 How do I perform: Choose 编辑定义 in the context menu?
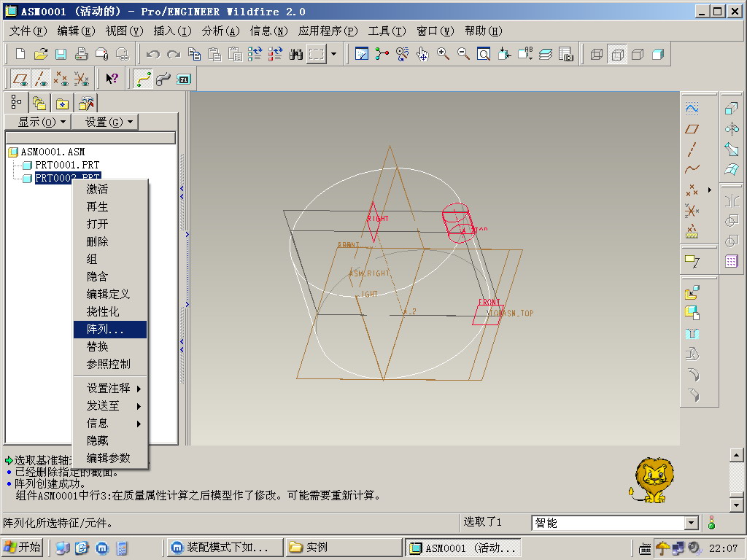(x=110, y=294)
